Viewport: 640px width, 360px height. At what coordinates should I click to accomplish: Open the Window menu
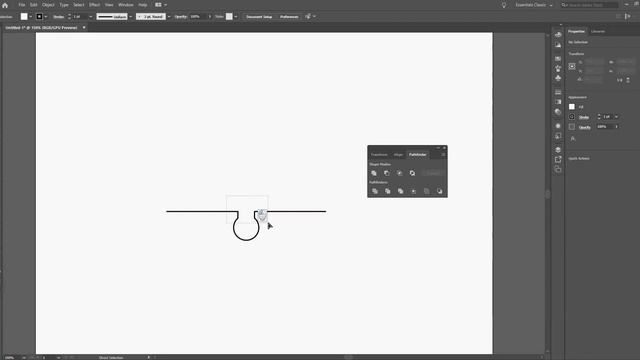126,5
